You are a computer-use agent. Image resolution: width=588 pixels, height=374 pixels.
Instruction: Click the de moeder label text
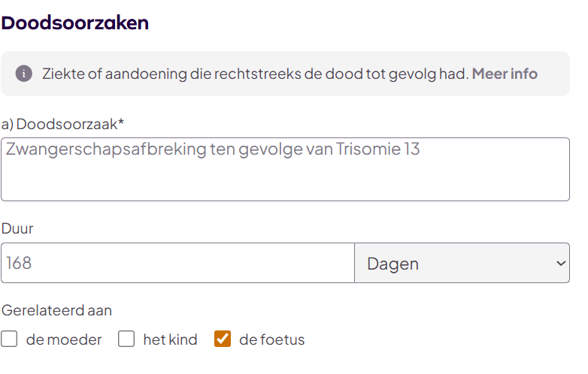pos(64,339)
